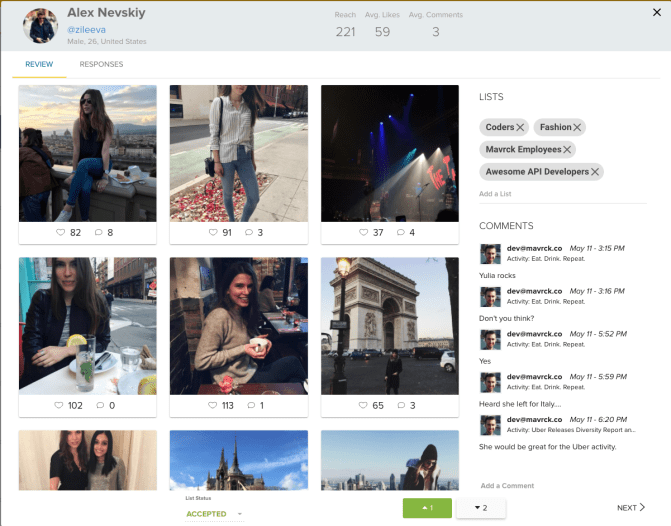Open the city skyline beanie photo
This screenshot has width=671, height=526.
coord(390,460)
